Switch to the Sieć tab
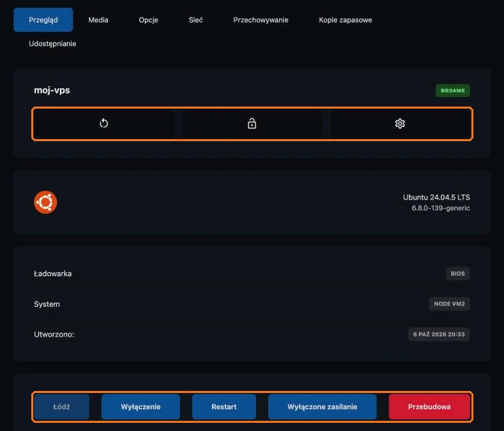Viewport: 504px width, 431px height. [196, 20]
